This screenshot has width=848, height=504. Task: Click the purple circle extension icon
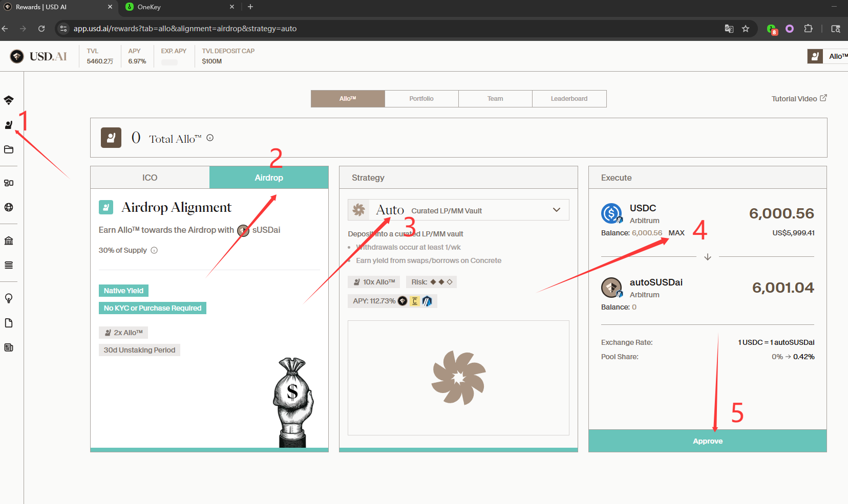click(790, 29)
